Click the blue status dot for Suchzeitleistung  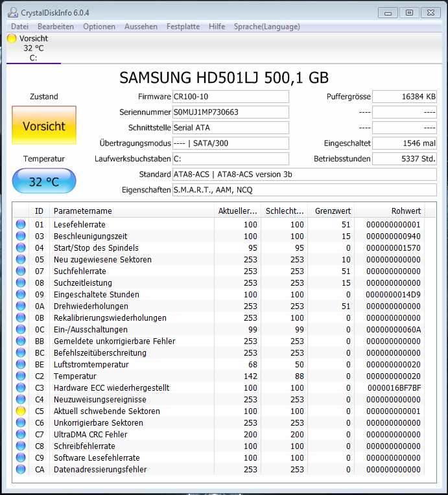coord(21,282)
